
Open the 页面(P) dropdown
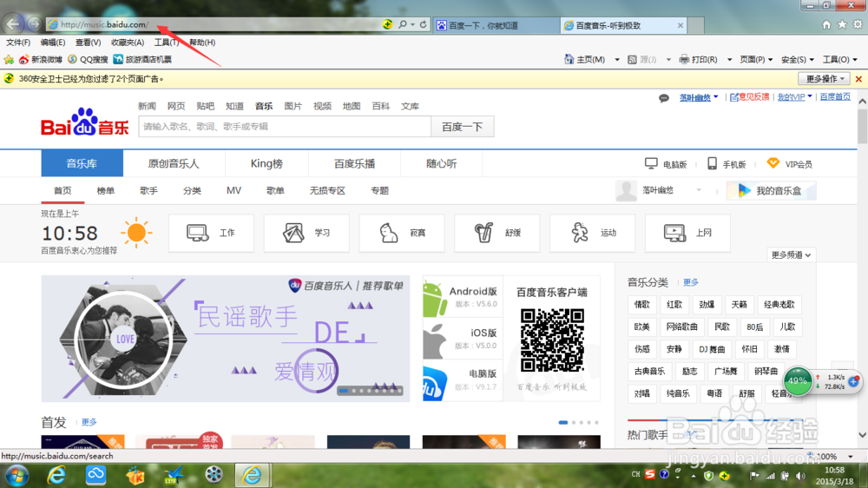756,60
